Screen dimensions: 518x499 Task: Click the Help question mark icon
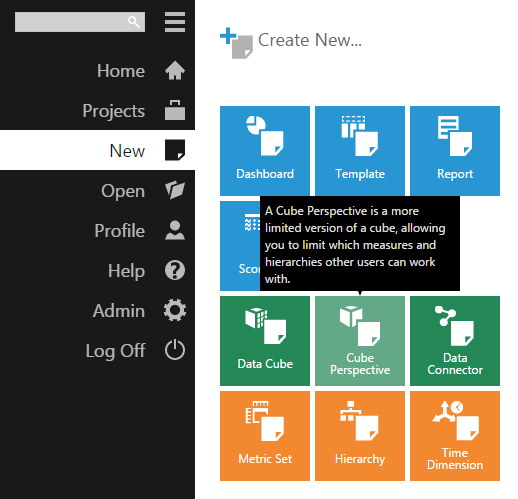click(x=175, y=270)
